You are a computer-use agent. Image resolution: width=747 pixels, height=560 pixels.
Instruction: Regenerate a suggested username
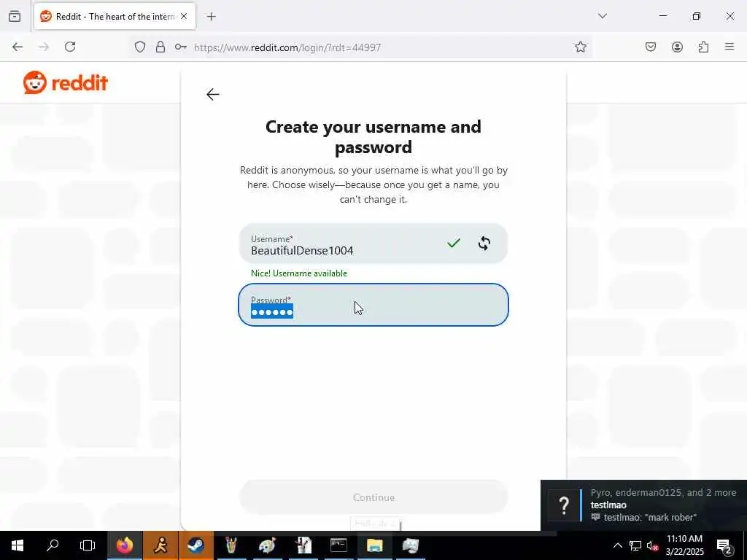tap(484, 244)
